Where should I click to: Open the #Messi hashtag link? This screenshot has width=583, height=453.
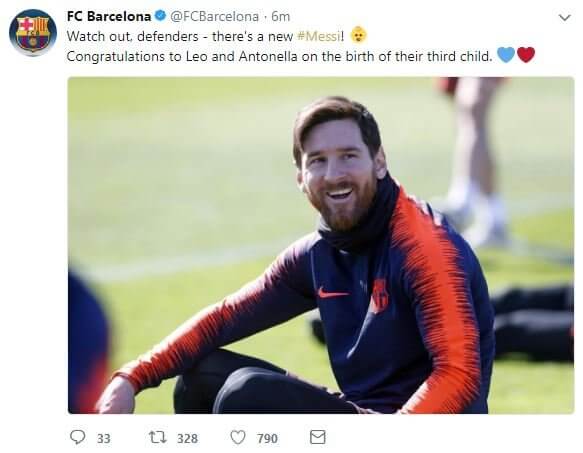(x=319, y=36)
